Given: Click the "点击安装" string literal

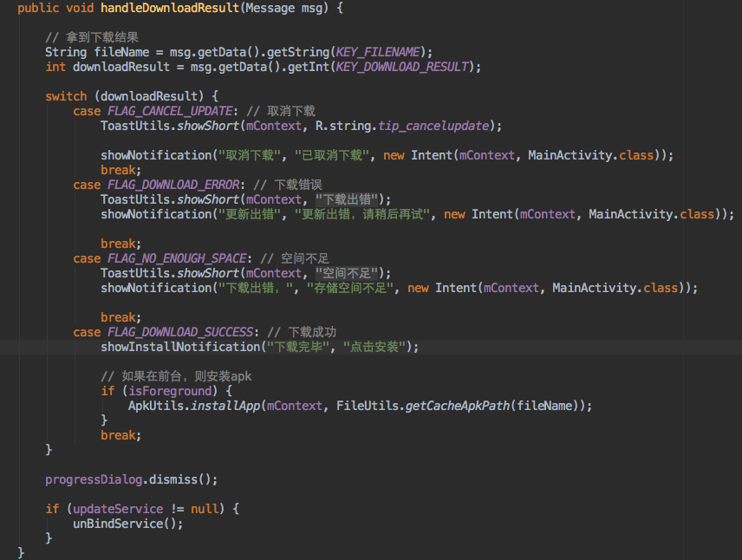Looking at the screenshot, I should click(x=374, y=347).
